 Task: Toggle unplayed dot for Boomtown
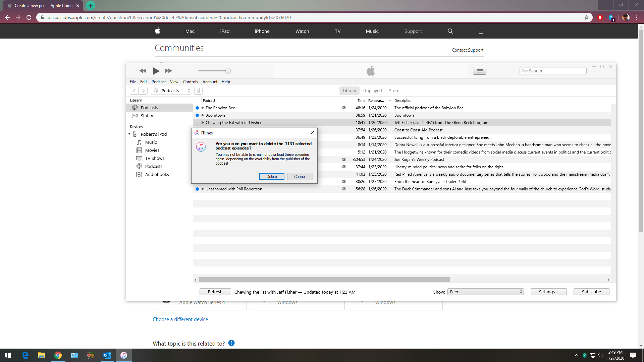coord(197,115)
